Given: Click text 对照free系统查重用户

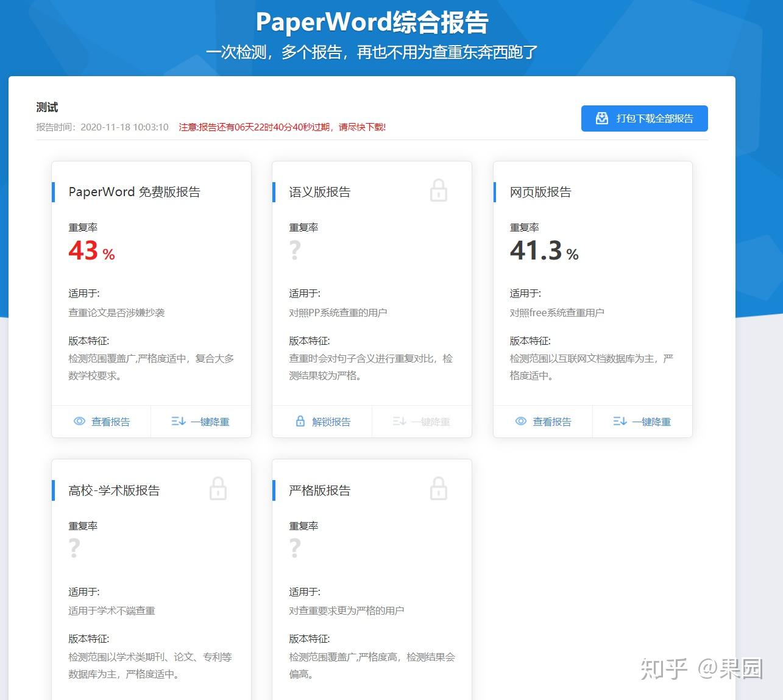Looking at the screenshot, I should pos(557,313).
